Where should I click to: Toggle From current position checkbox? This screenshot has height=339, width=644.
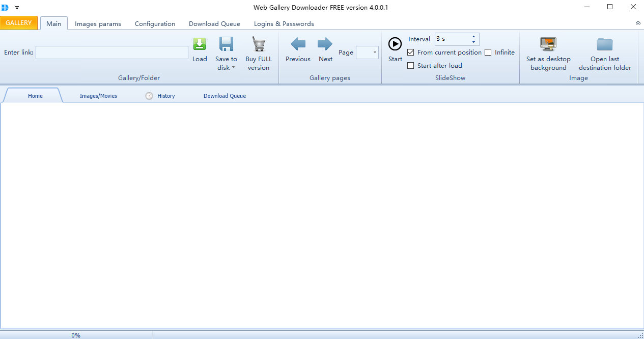click(x=411, y=52)
